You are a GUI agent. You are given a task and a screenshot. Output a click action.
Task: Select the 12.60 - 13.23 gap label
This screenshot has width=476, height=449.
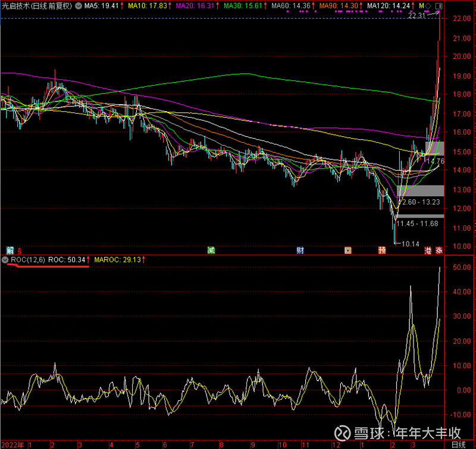pos(421,202)
